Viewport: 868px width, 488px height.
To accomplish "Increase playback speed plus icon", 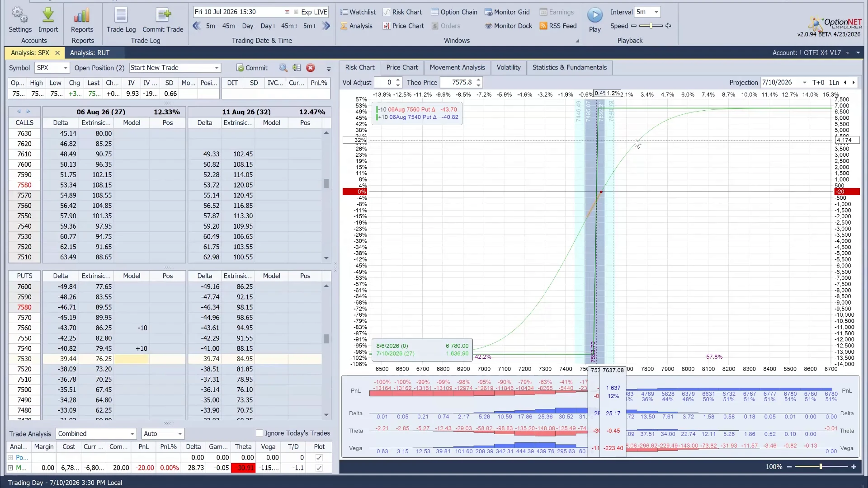I will (x=668, y=26).
